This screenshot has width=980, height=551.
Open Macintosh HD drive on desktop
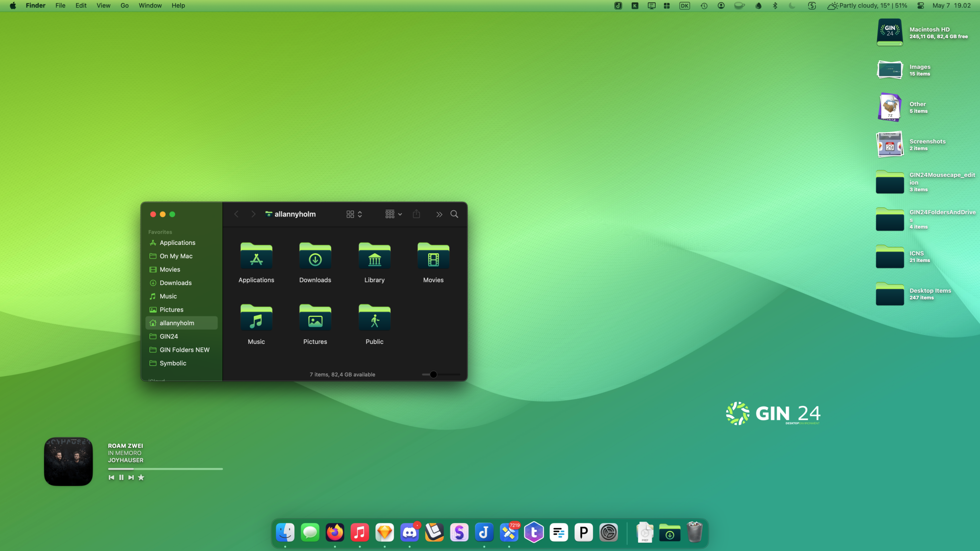[889, 33]
